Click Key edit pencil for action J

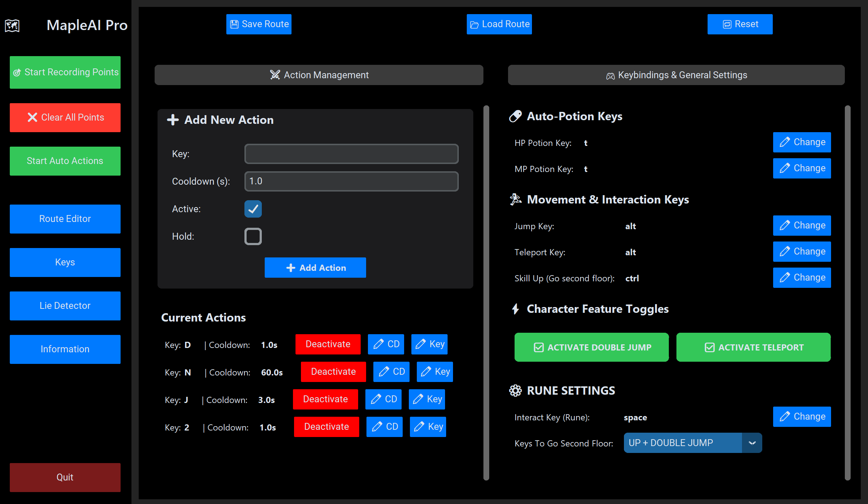[x=418, y=399]
